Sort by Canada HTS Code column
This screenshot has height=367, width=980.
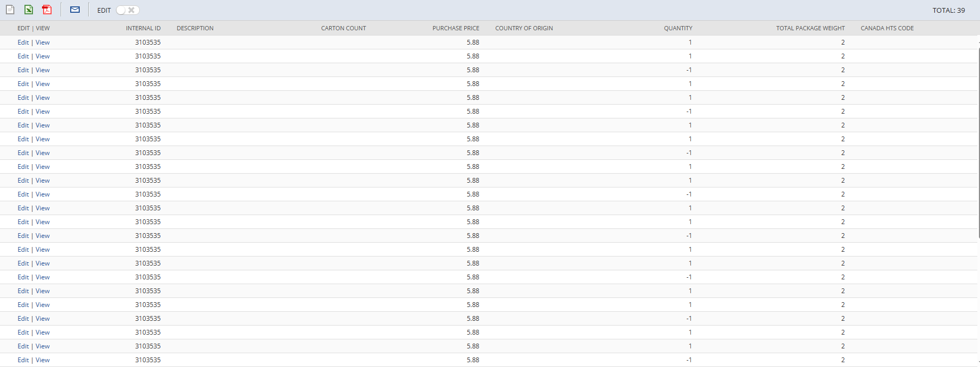point(887,28)
